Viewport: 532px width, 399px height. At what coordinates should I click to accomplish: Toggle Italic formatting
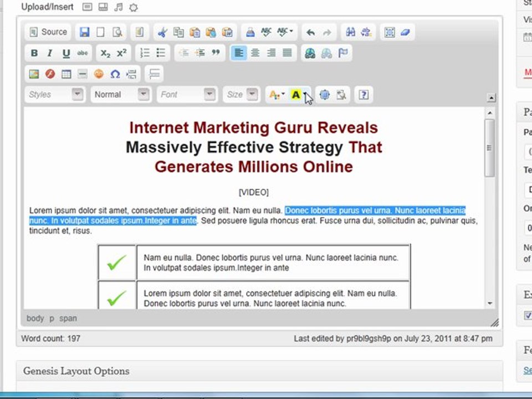[x=50, y=53]
